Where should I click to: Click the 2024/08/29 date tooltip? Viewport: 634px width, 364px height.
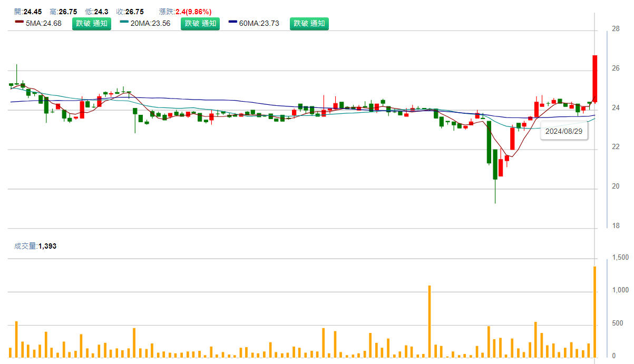point(564,132)
